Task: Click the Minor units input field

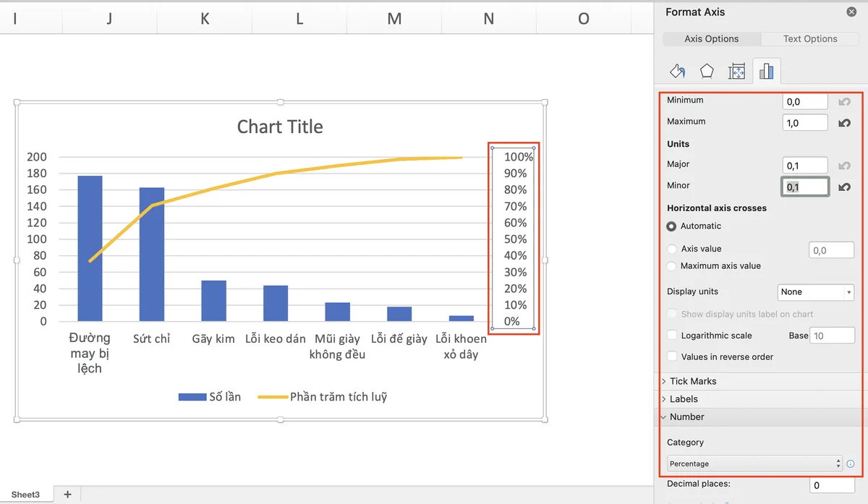Action: [x=805, y=187]
